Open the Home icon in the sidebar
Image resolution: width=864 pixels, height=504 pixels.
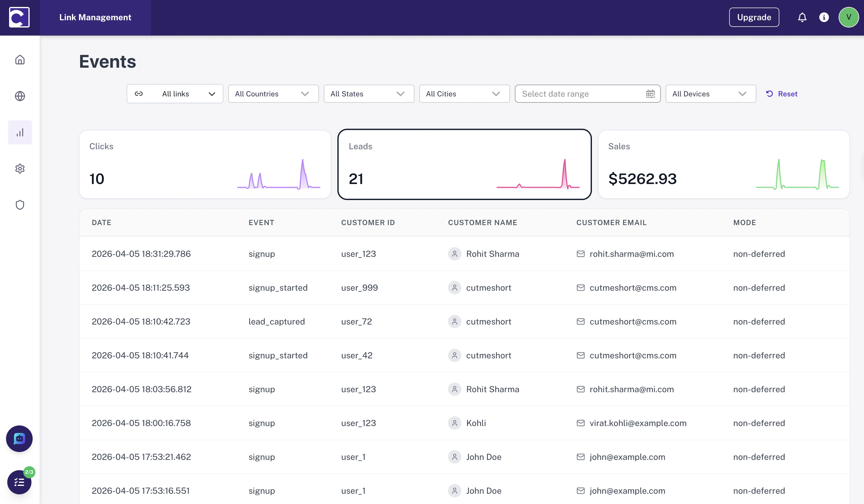coord(20,59)
